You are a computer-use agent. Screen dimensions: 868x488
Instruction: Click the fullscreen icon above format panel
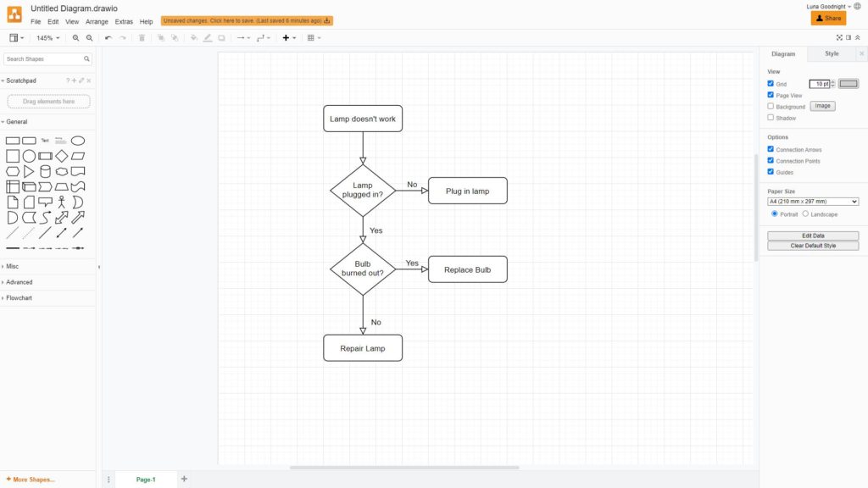pos(839,38)
